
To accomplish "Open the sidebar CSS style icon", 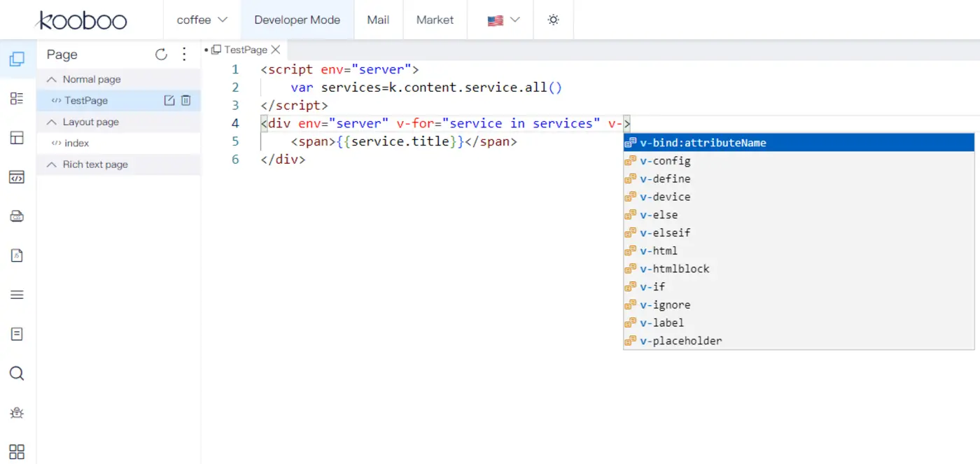I will [17, 216].
